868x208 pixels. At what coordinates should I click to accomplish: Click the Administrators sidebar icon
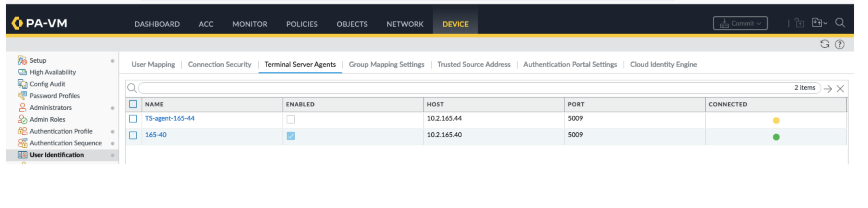pos(22,108)
